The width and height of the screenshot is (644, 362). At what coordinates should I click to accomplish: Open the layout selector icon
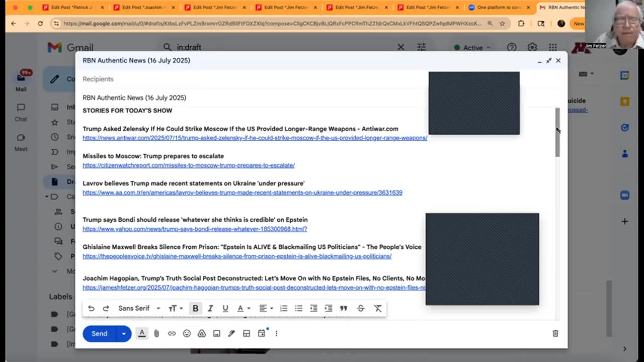(x=247, y=333)
